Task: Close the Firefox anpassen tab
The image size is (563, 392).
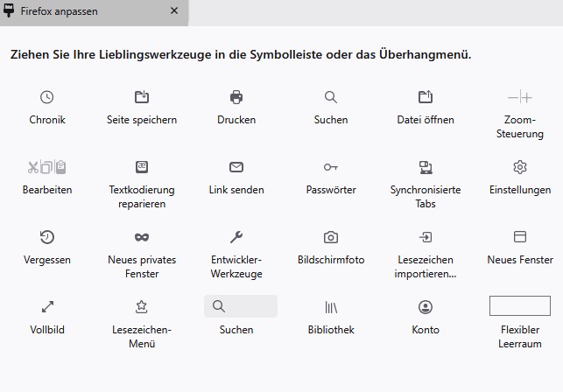Action: [x=174, y=11]
